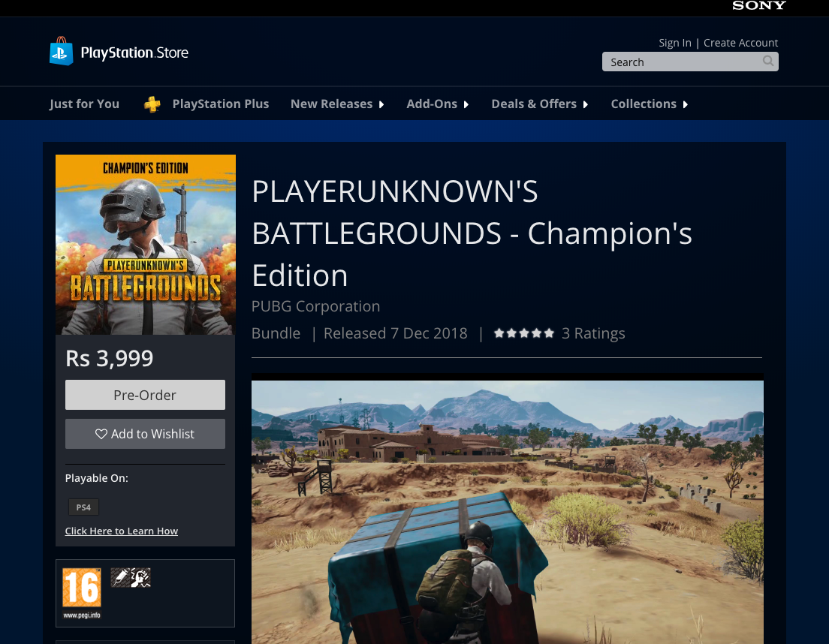Click the PEGI 16 age rating badge
This screenshot has height=644, width=829.
pos(81,588)
